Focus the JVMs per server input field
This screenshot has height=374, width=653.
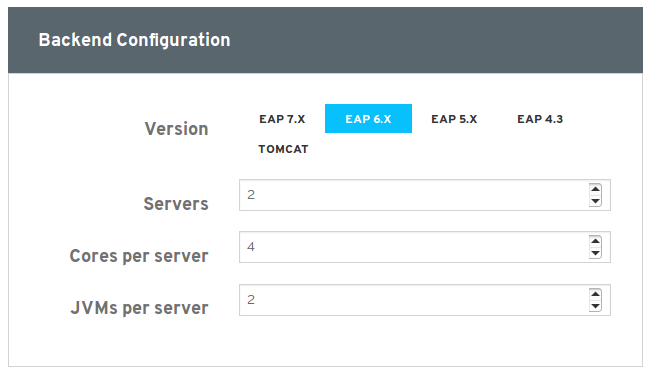pyautogui.click(x=425, y=300)
